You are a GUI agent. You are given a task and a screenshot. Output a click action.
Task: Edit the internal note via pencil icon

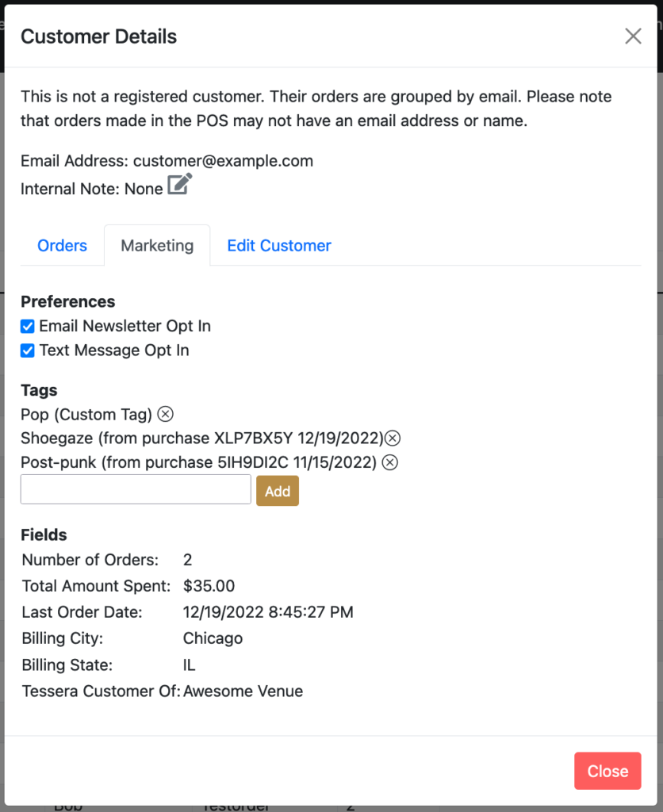[x=180, y=184]
